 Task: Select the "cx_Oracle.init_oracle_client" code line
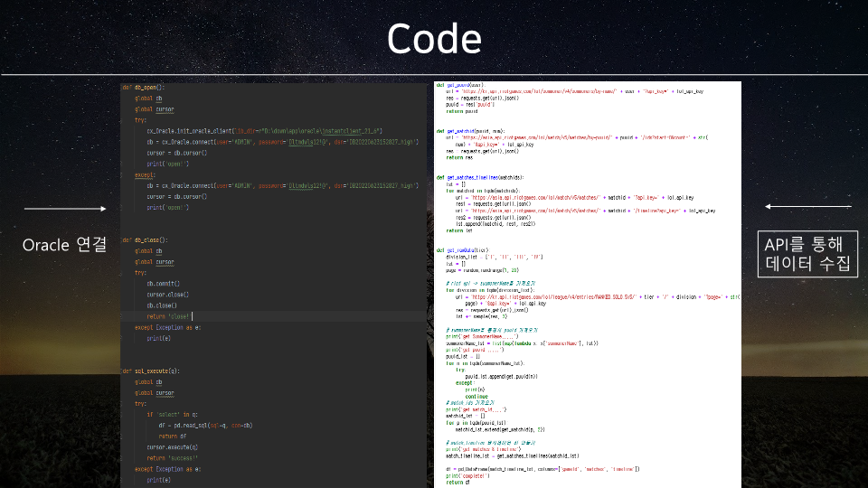coord(265,131)
